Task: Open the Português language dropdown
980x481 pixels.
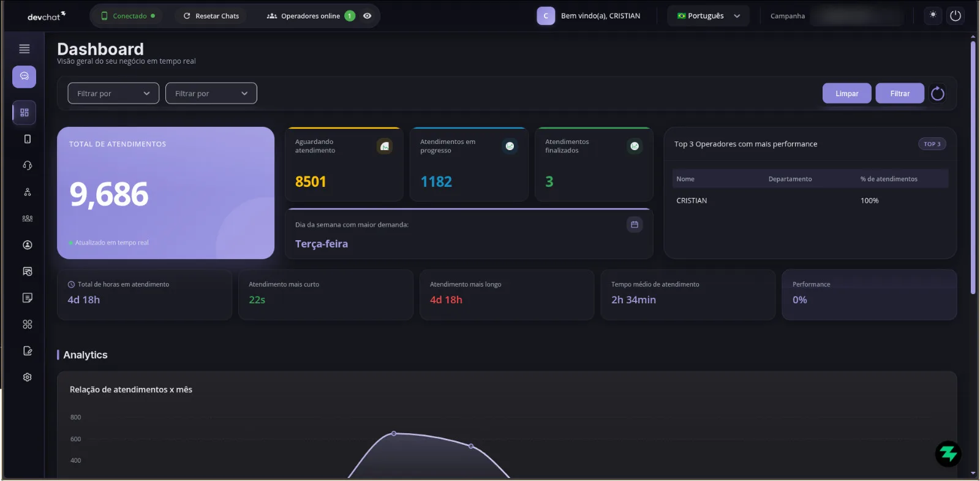Action: (709, 16)
